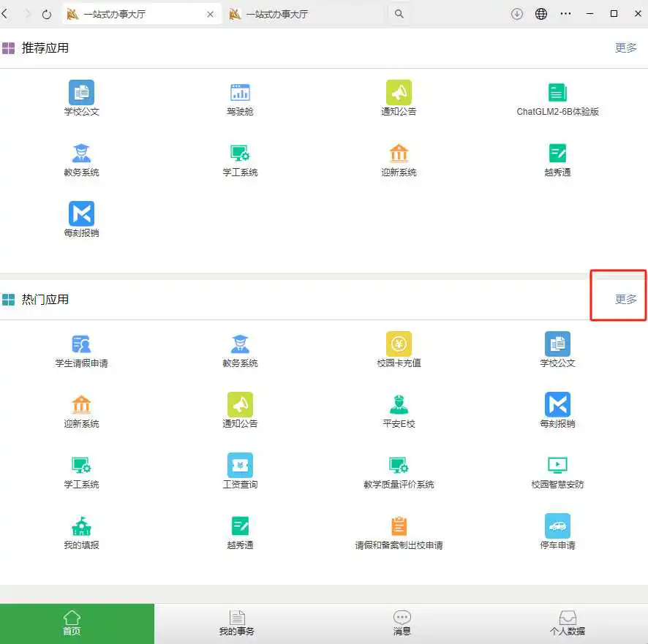
Task: Show more 推荐应用 via 更多 link
Action: (625, 48)
